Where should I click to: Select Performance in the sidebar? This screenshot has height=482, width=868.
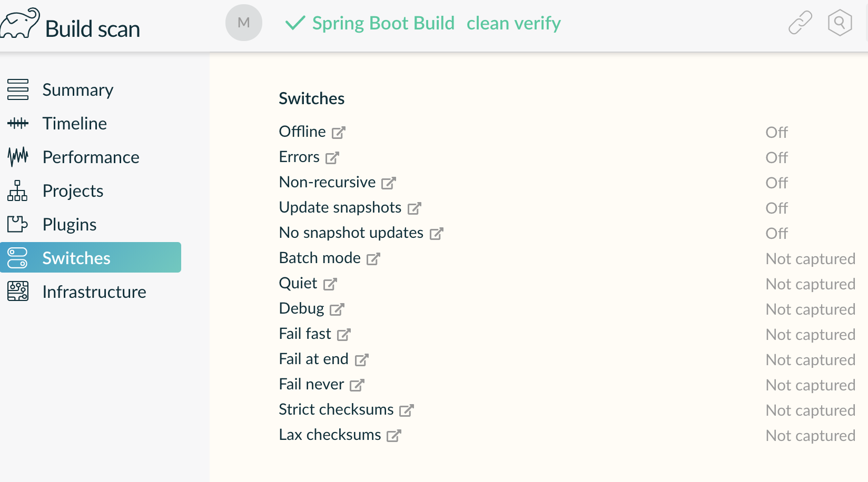click(91, 157)
